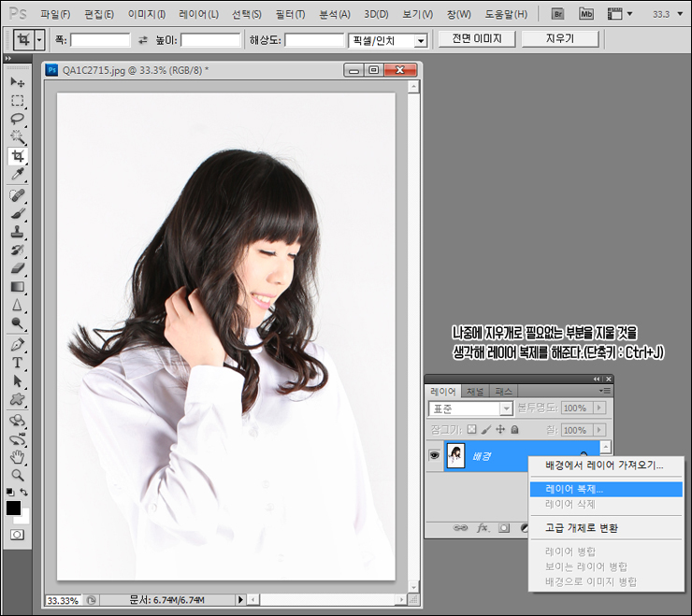Image resolution: width=692 pixels, height=616 pixels.
Task: Click the black foreground color swatch
Action: click(x=13, y=508)
